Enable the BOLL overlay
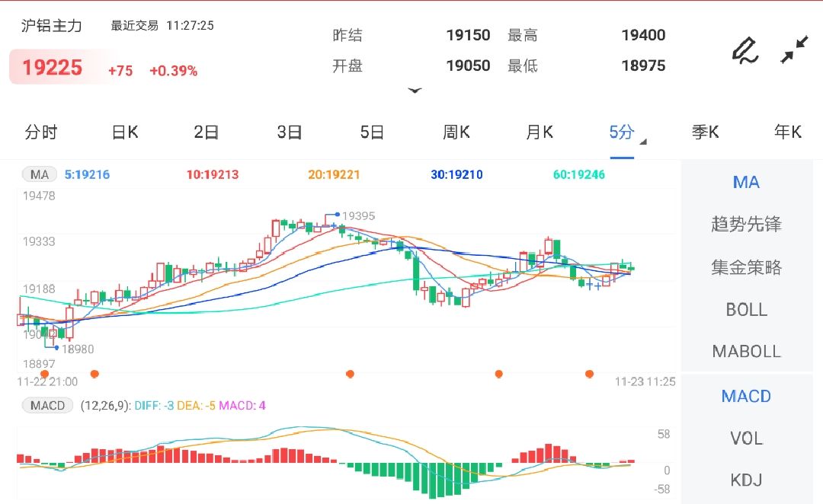 point(745,309)
